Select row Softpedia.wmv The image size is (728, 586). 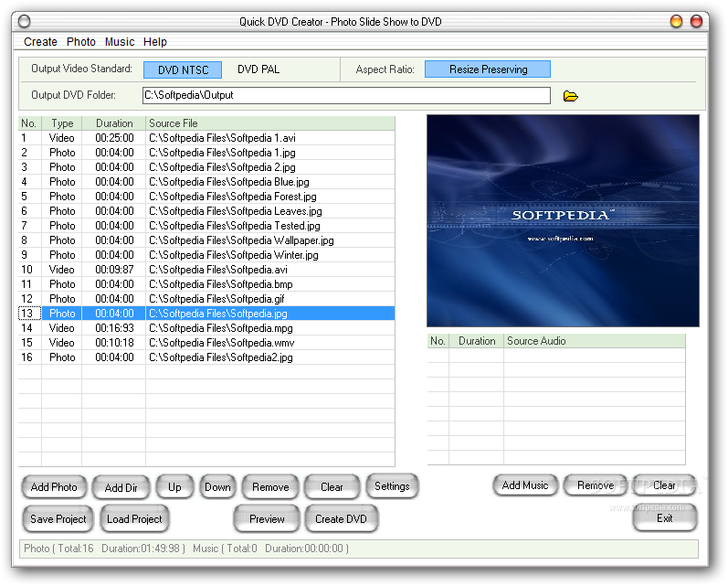206,343
